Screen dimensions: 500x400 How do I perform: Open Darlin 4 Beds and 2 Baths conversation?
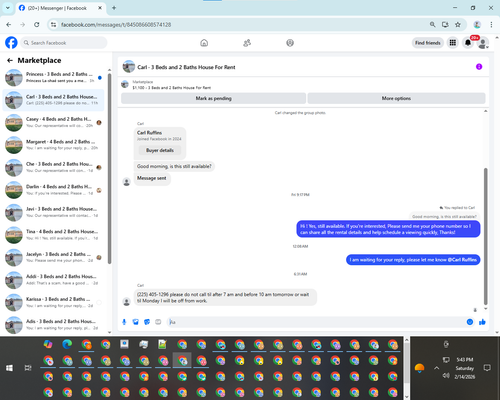[x=53, y=190]
